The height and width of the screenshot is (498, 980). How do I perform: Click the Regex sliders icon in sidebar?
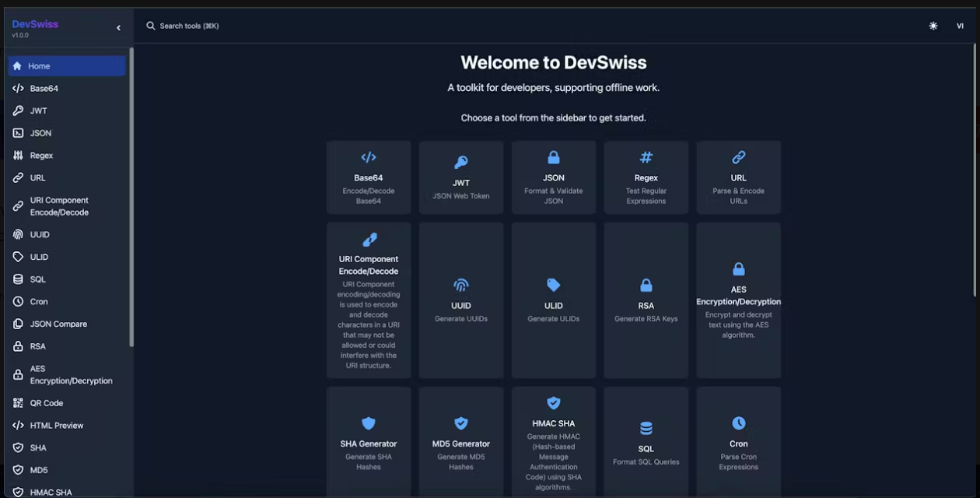[x=18, y=156]
